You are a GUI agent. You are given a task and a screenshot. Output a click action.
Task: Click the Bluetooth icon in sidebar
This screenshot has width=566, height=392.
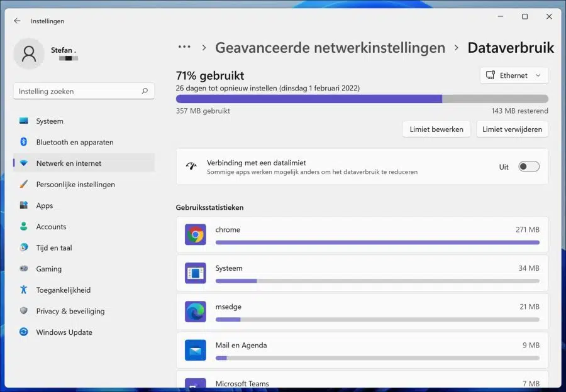(x=24, y=142)
